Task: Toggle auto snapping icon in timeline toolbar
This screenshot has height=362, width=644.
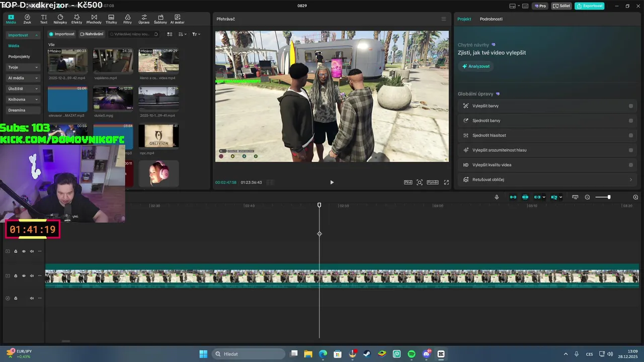Action: click(x=525, y=197)
